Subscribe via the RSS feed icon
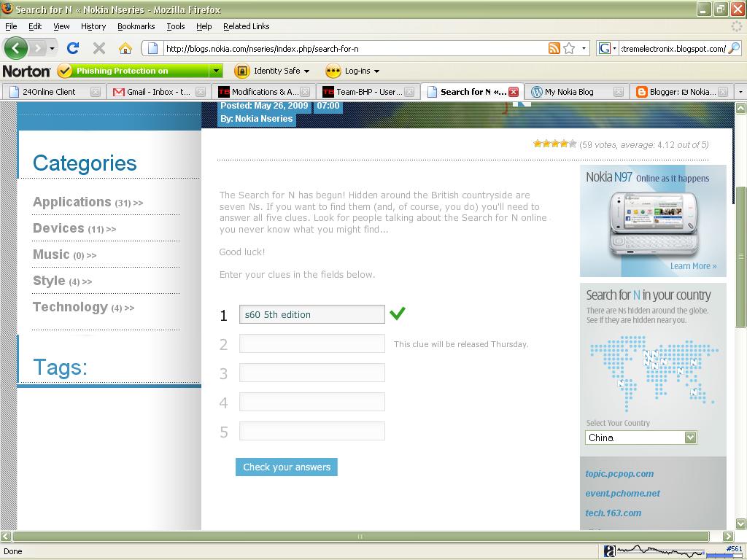 [554, 48]
